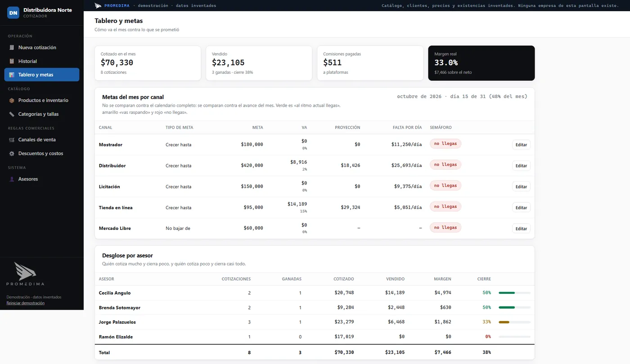Viewport: 630px width, 364px height.
Task: Edit the Distribuidor channel goal
Action: [521, 166]
